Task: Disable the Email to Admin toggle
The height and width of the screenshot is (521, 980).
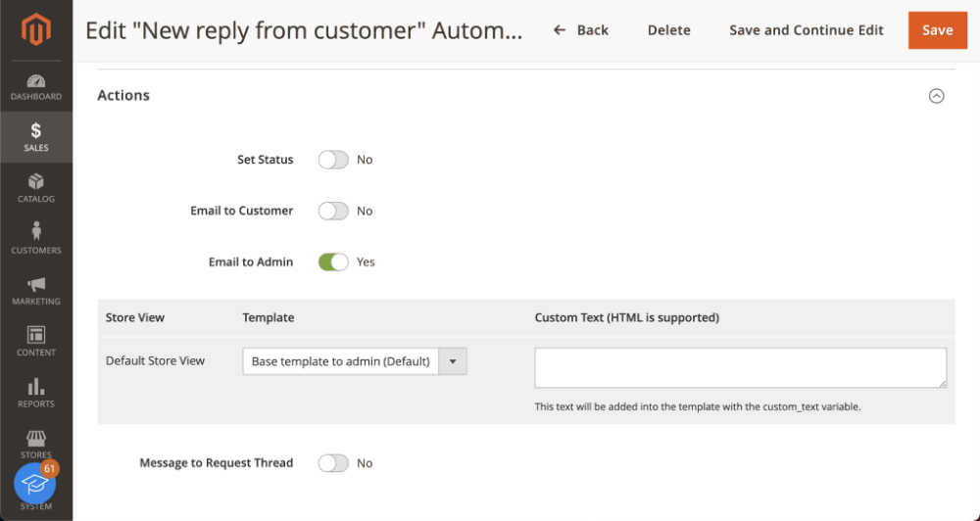Action: point(333,262)
